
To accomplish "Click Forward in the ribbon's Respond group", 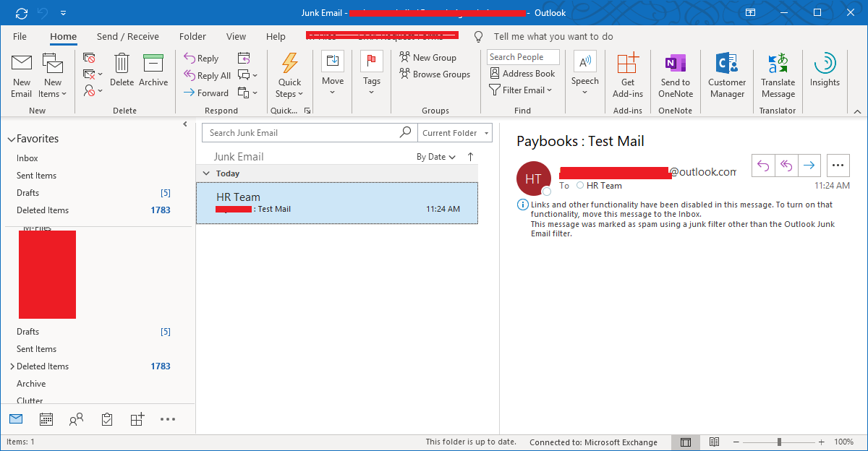I will coord(205,93).
